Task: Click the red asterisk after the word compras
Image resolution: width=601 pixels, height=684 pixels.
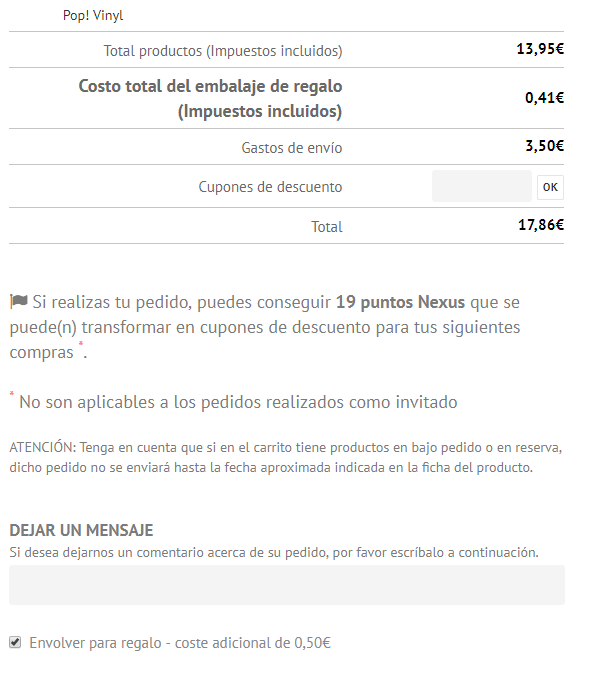Action: click(81, 344)
